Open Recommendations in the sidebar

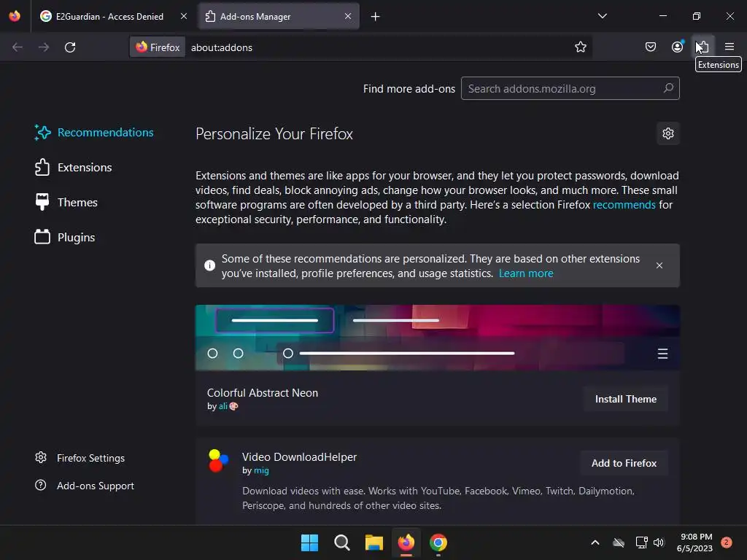(x=94, y=133)
